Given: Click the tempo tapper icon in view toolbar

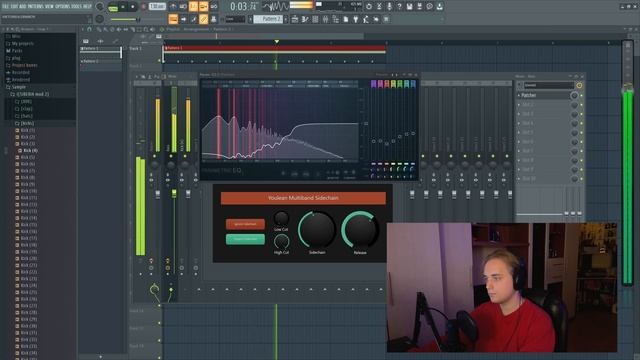Looking at the screenshot, I should pos(366,19).
